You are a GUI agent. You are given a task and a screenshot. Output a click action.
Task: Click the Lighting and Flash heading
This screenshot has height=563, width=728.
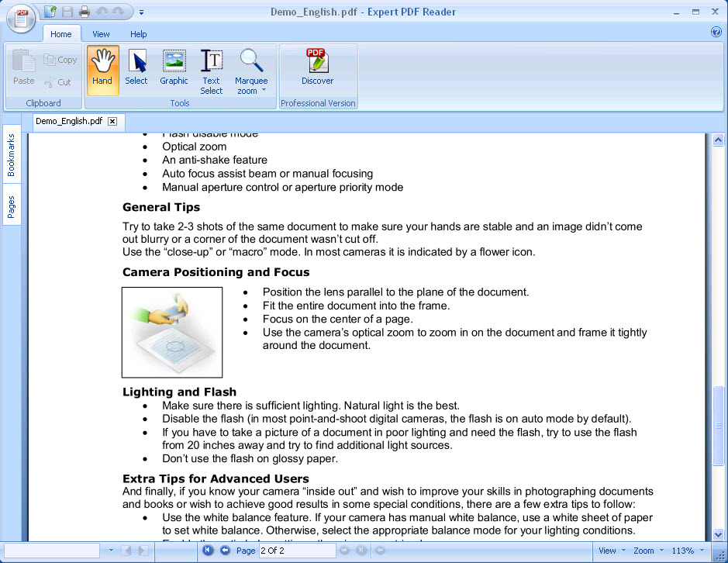pyautogui.click(x=179, y=392)
